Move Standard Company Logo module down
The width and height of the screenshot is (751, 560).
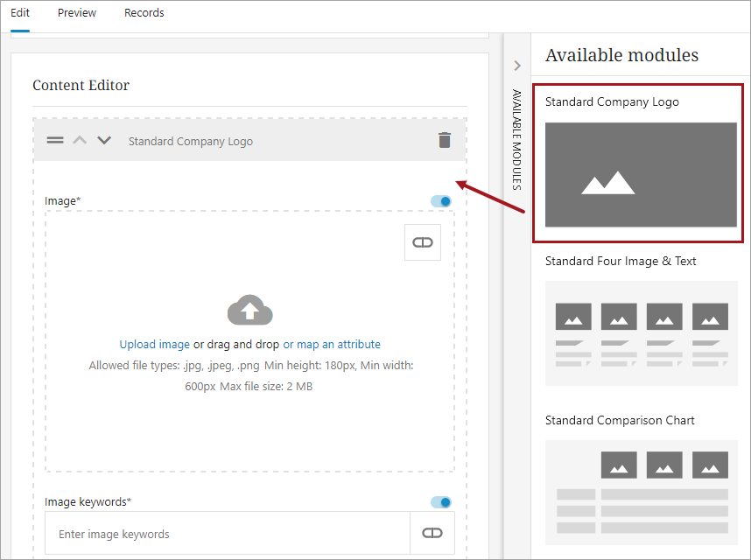(104, 140)
